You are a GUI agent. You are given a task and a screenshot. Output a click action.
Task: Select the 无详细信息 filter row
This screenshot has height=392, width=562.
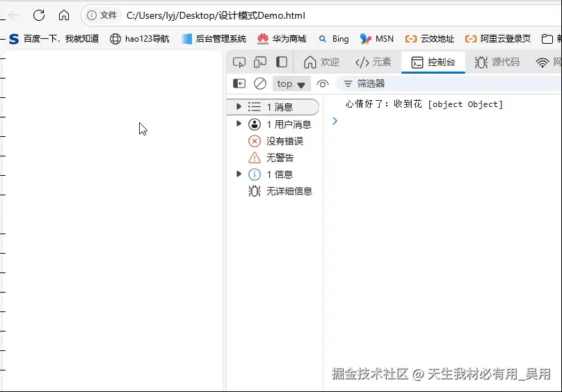point(273,191)
